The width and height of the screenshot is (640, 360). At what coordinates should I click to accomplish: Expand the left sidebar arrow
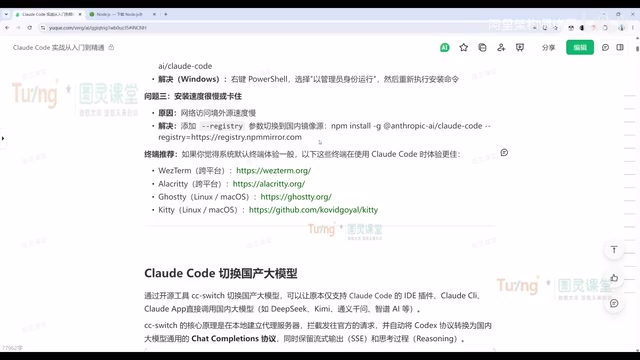tap(3, 138)
